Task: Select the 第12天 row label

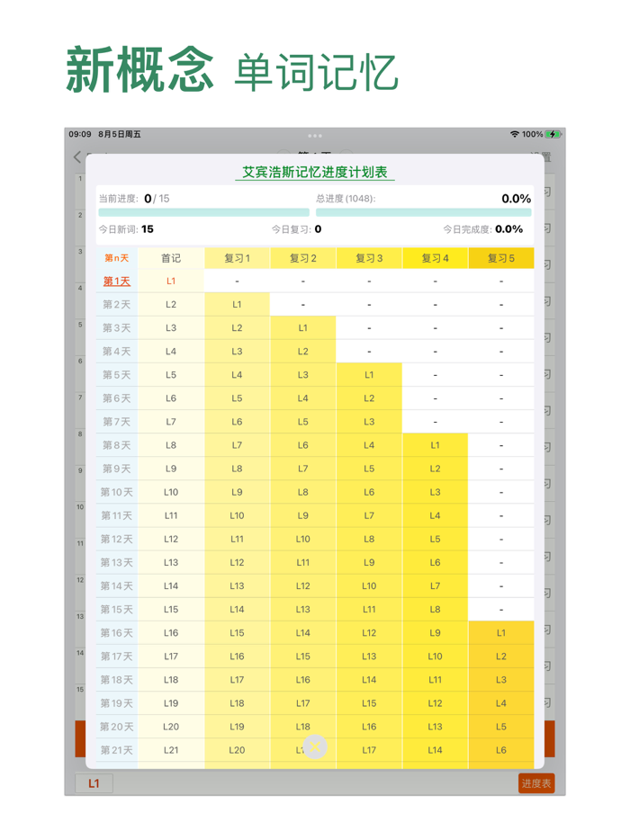Action: pos(116,539)
